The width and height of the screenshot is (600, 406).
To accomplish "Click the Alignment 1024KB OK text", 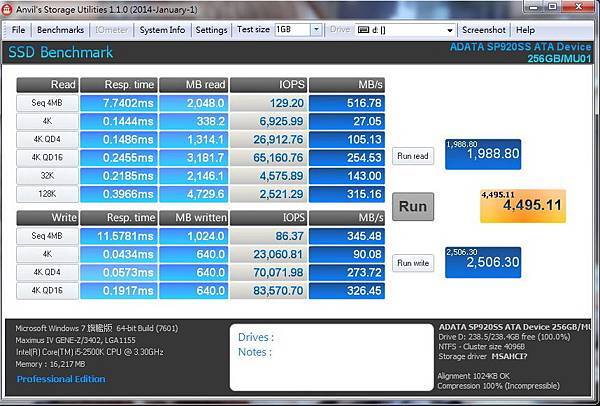I will point(474,376).
